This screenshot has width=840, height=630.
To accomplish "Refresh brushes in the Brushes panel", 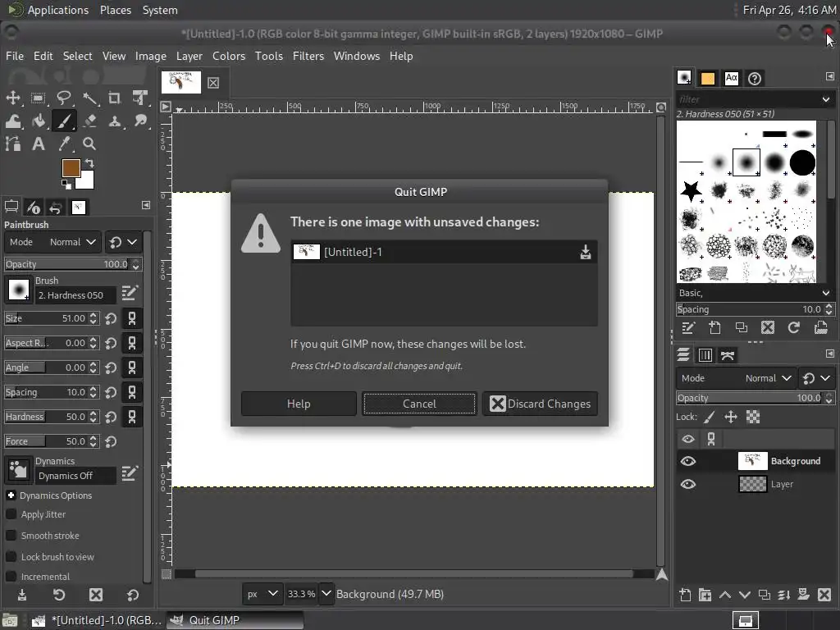I will [794, 328].
